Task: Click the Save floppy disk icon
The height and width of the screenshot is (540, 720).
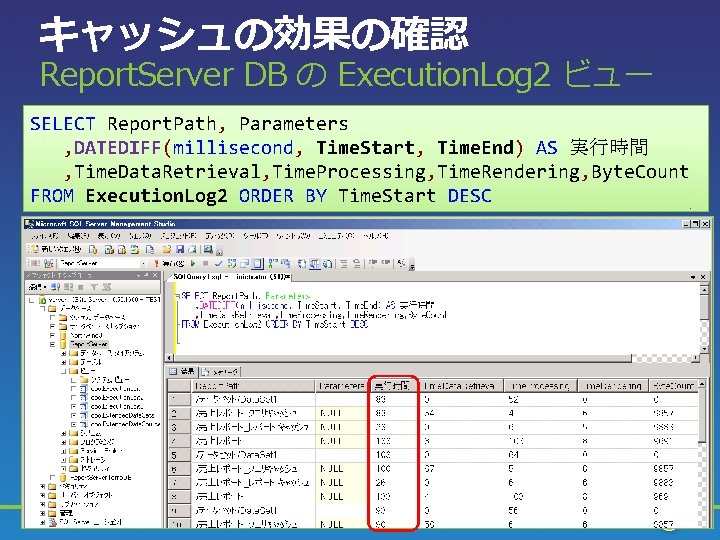Action: coord(180,249)
